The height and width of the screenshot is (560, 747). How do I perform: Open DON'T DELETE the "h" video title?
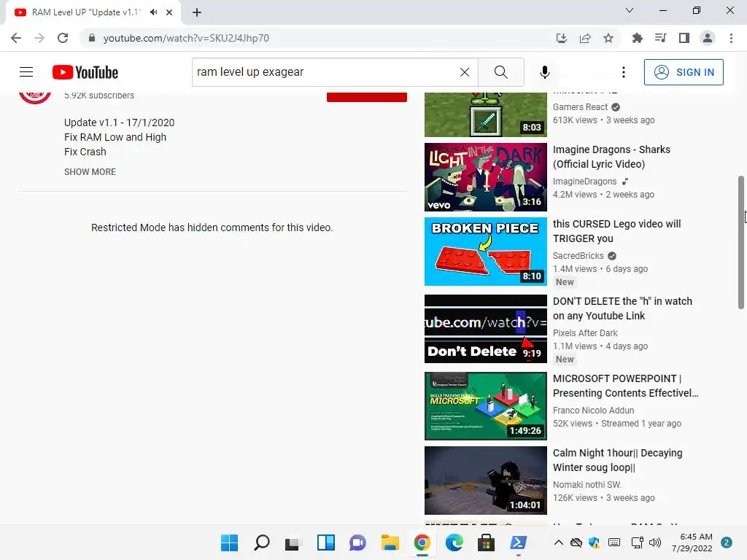[x=622, y=308]
